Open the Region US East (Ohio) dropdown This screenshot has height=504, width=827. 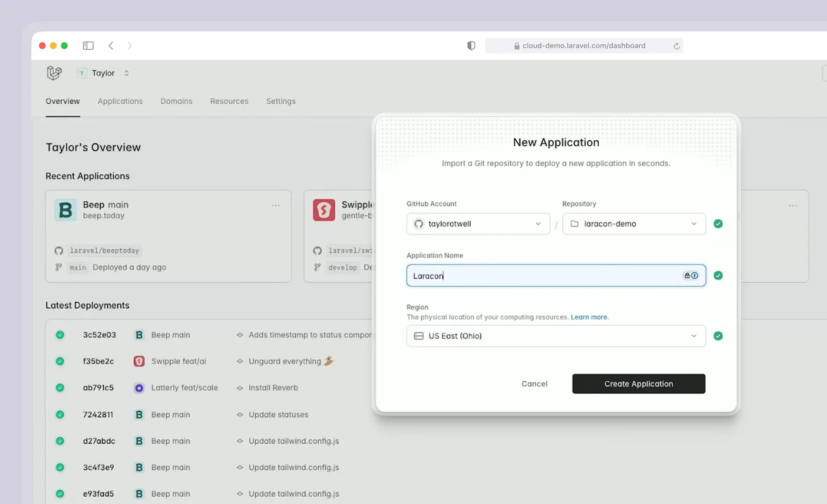[556, 336]
